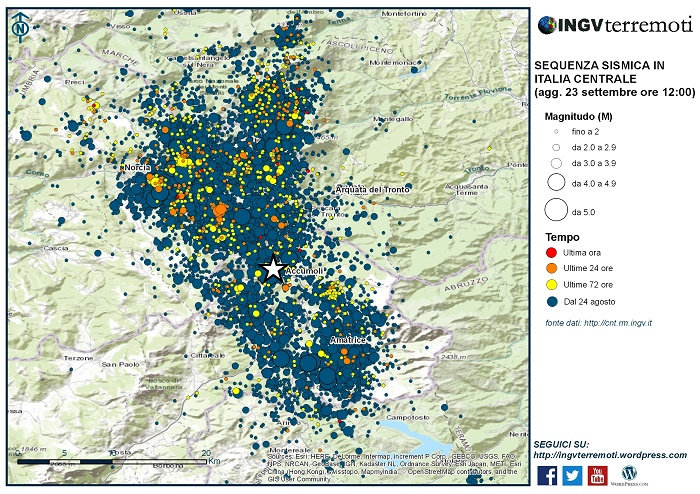The width and height of the screenshot is (700, 494).
Task: Open the Twitter bird icon
Action: [x=572, y=475]
